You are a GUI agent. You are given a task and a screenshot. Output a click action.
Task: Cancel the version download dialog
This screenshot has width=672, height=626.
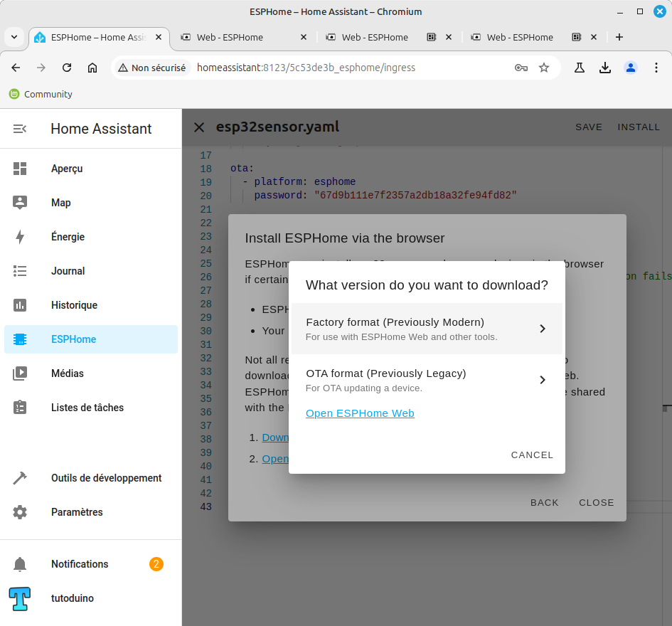(x=532, y=455)
